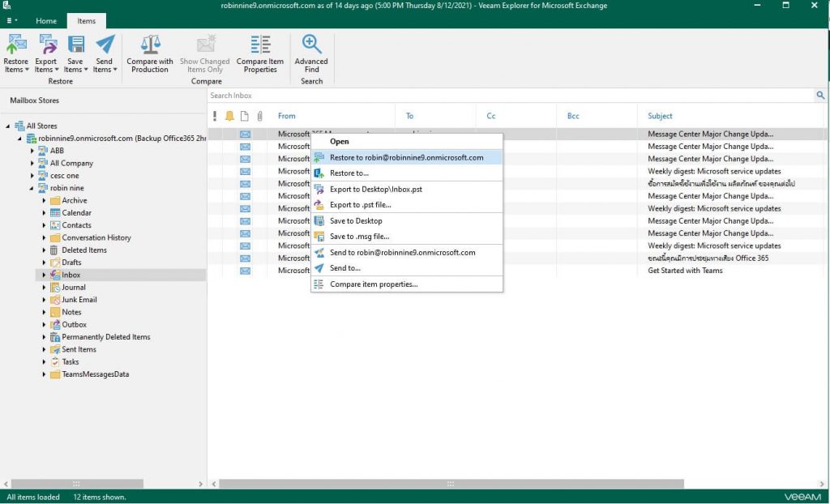Sort by item type page column
Screen dimensions: 830x504
click(x=245, y=116)
